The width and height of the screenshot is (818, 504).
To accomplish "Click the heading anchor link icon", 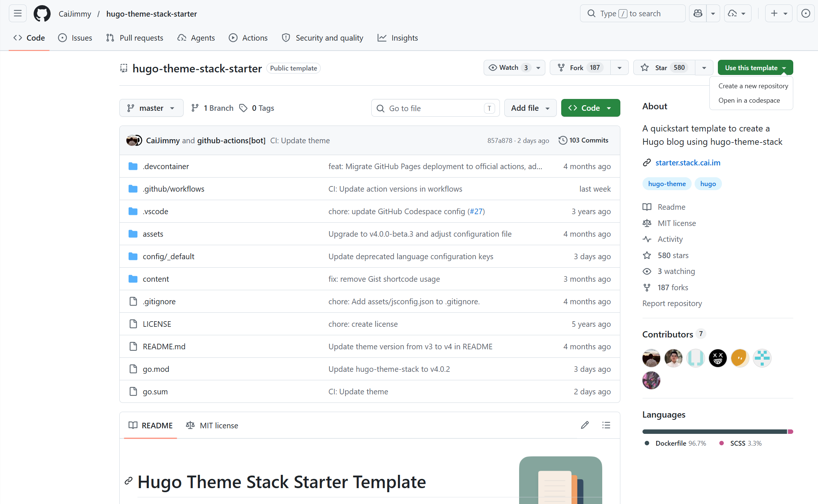I will [129, 481].
